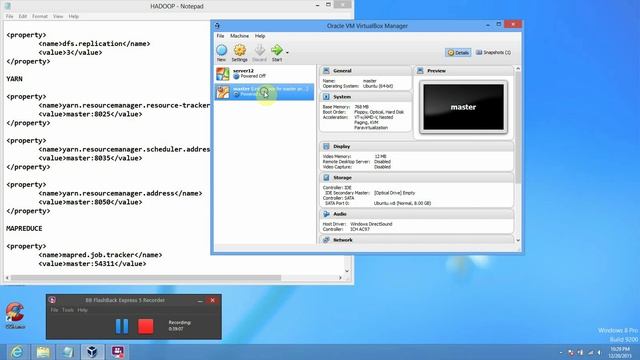
Task: Click the MAPREDUCE heading in Notepad
Action: pos(24,229)
